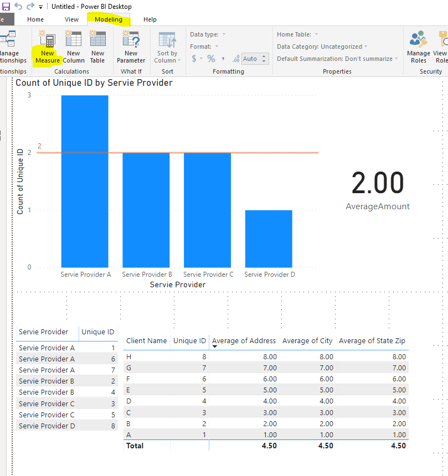This screenshot has width=448, height=476.
Task: Toggle thousands separator comma
Action: point(223,58)
